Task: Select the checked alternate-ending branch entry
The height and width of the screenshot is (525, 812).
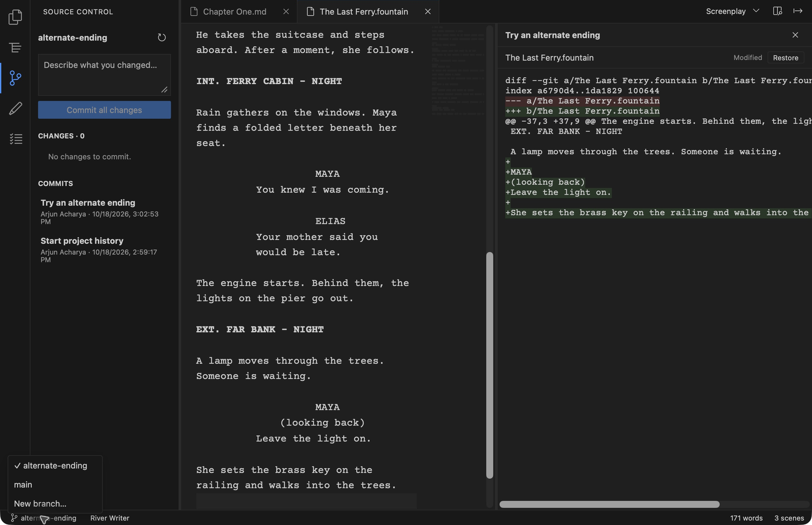Action: tap(55, 466)
